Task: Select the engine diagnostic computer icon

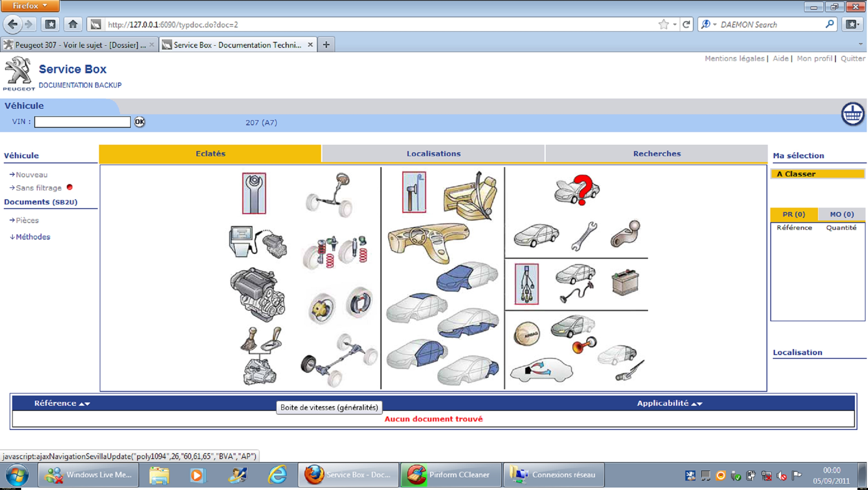Action: pos(258,242)
